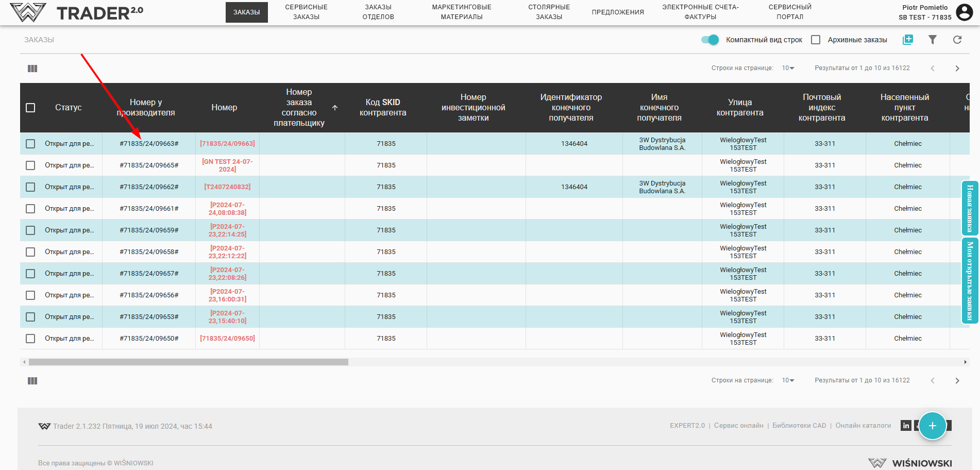
Task: Open bottom rows-per-page dropdown
Action: click(788, 380)
